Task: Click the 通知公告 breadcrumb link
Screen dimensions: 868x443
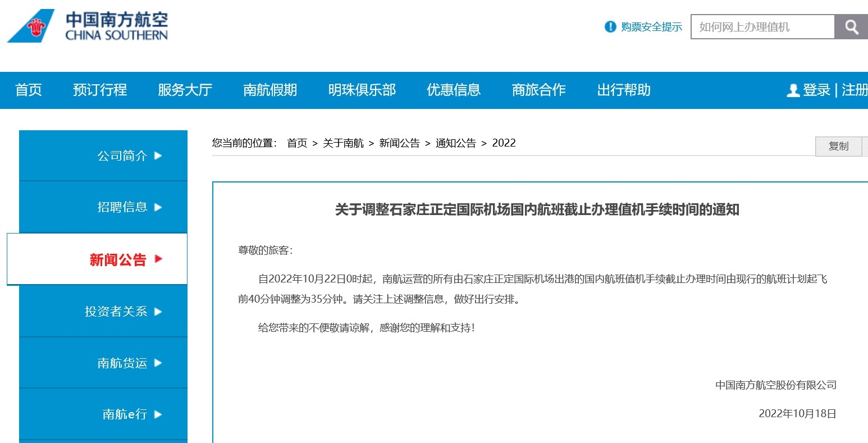Action: point(455,143)
